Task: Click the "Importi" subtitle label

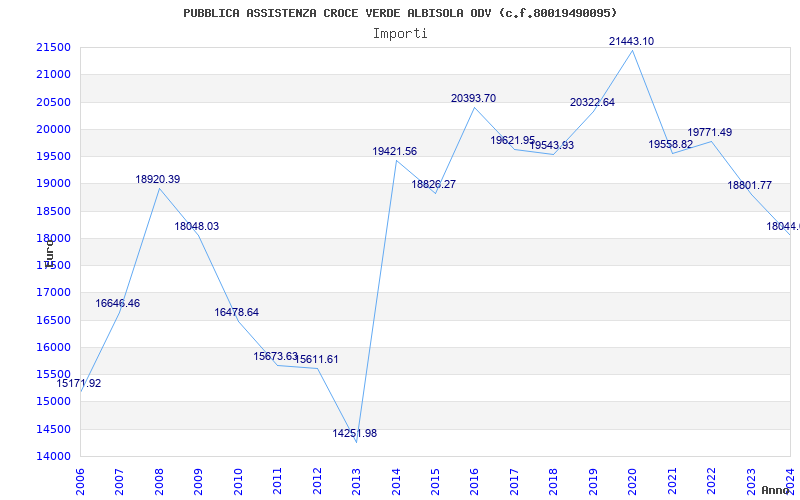Action: [400, 33]
